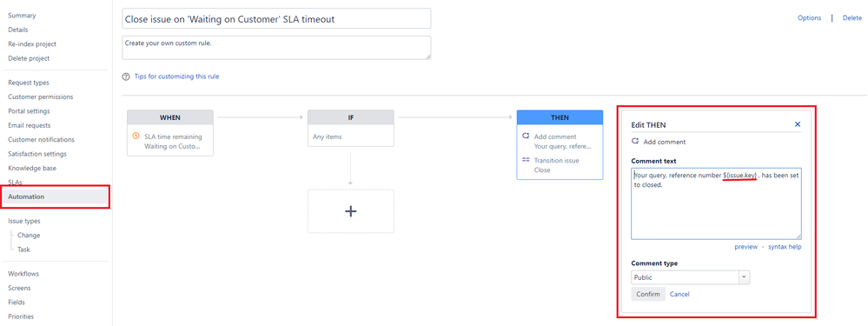The width and height of the screenshot is (868, 326).
Task: Open Tips for customizing this rule link
Action: tap(176, 77)
